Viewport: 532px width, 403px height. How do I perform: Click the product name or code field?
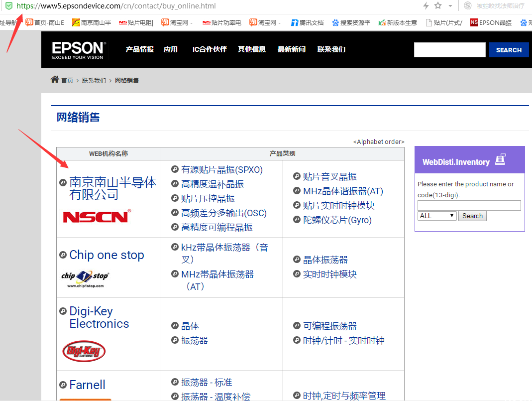(x=469, y=205)
